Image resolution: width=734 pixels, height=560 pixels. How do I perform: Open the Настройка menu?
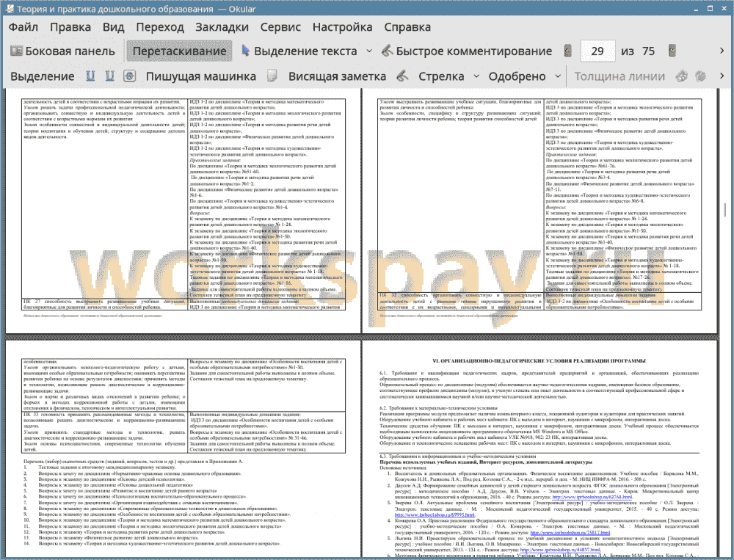tap(343, 27)
